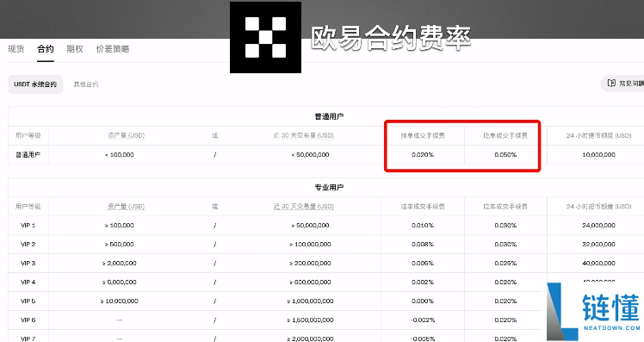
Task: Click VIP 2 maker fee 0.008%
Action: click(x=423, y=245)
